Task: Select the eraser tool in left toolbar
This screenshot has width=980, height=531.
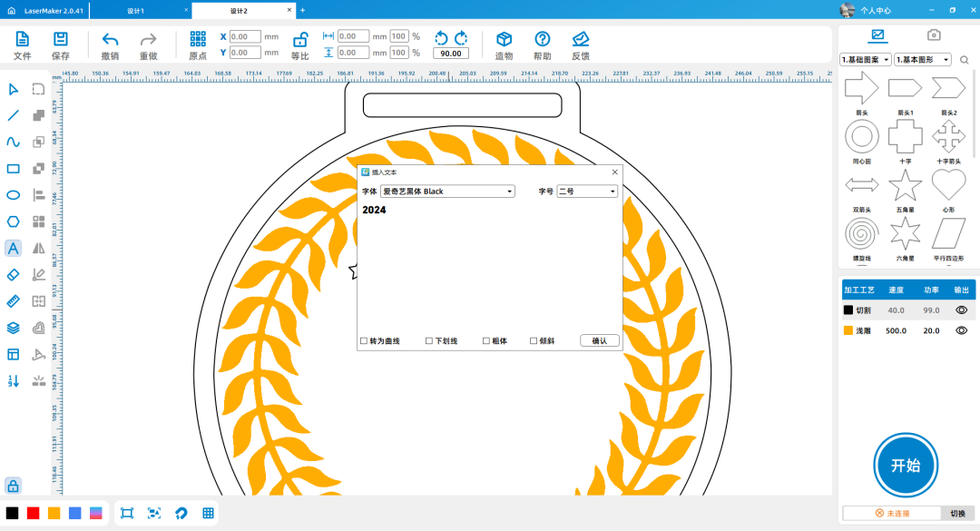Action: (x=14, y=274)
